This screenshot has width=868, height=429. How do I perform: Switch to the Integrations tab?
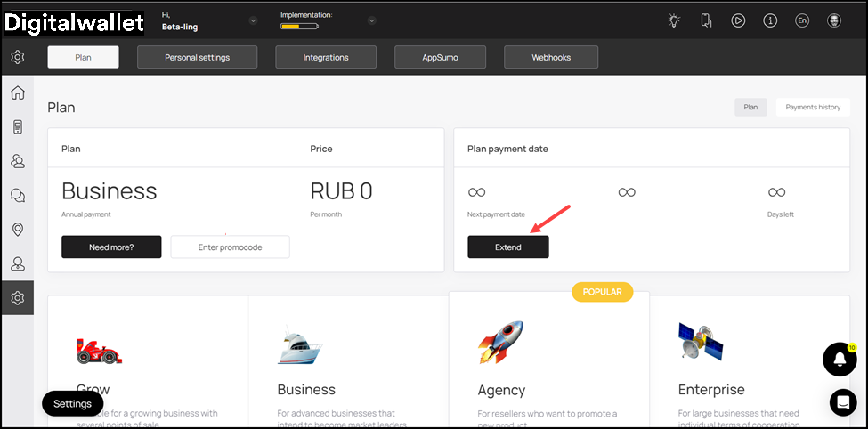(x=325, y=58)
